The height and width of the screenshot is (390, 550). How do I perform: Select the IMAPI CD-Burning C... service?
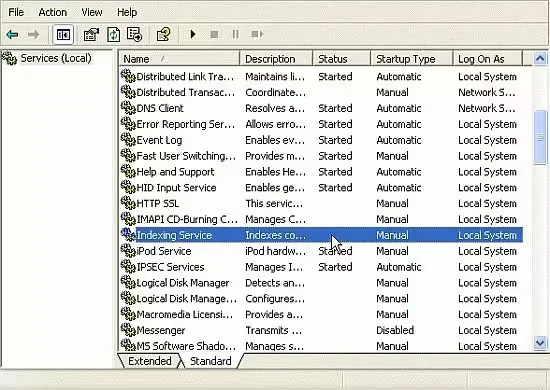(187, 219)
